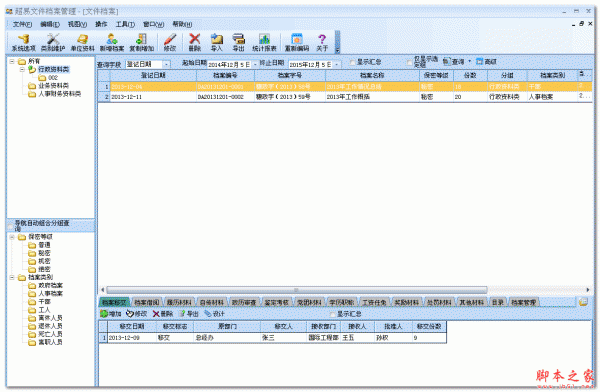Open 类别维护 category maintenance tool
Screen dimensions: 600x392
53,42
